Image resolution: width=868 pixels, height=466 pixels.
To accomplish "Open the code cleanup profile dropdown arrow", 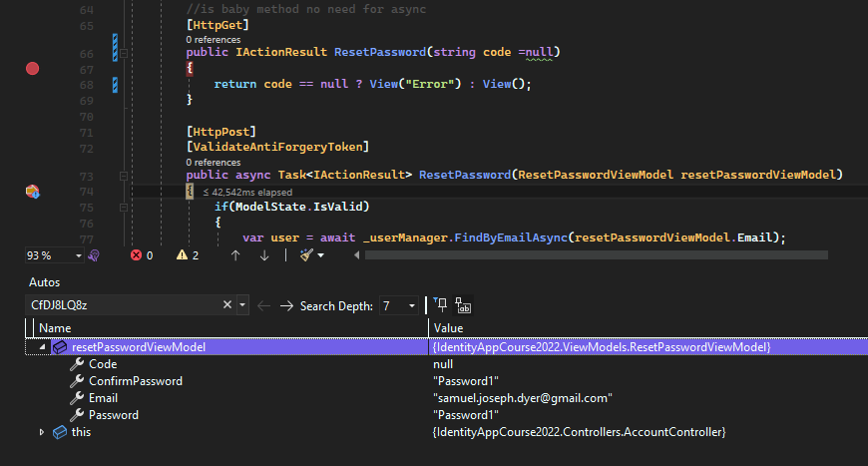I will click(x=320, y=255).
